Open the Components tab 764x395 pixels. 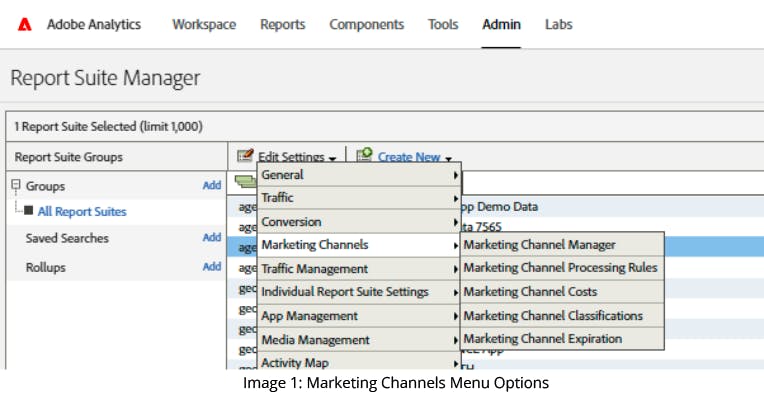[x=366, y=24]
